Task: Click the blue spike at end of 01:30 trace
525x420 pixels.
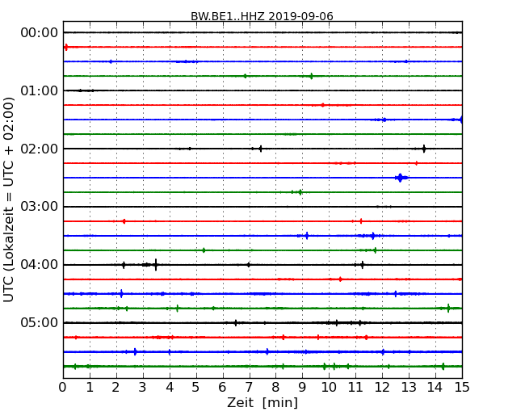Action: click(x=460, y=120)
